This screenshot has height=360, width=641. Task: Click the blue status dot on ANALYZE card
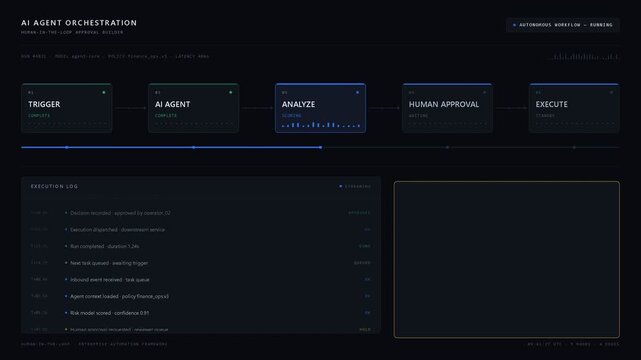[358, 92]
